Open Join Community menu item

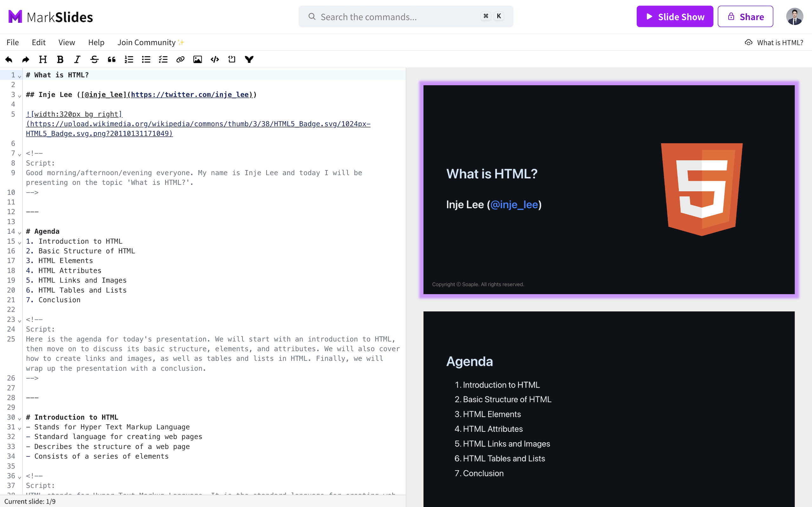coord(151,43)
